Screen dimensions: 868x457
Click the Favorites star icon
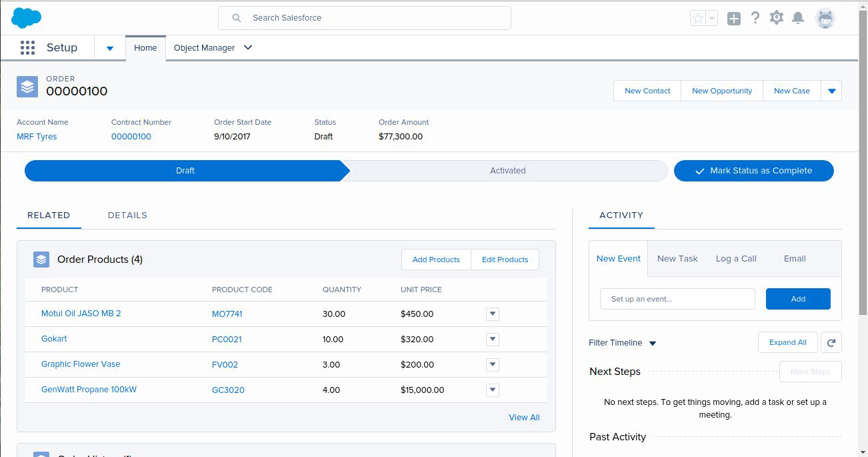[x=698, y=18]
